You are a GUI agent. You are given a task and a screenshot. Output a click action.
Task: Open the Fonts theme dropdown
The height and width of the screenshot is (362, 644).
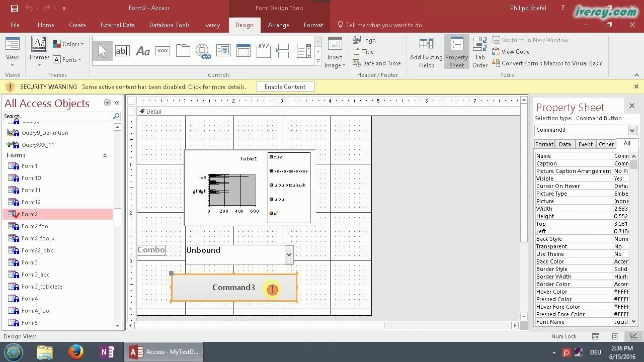click(x=67, y=60)
